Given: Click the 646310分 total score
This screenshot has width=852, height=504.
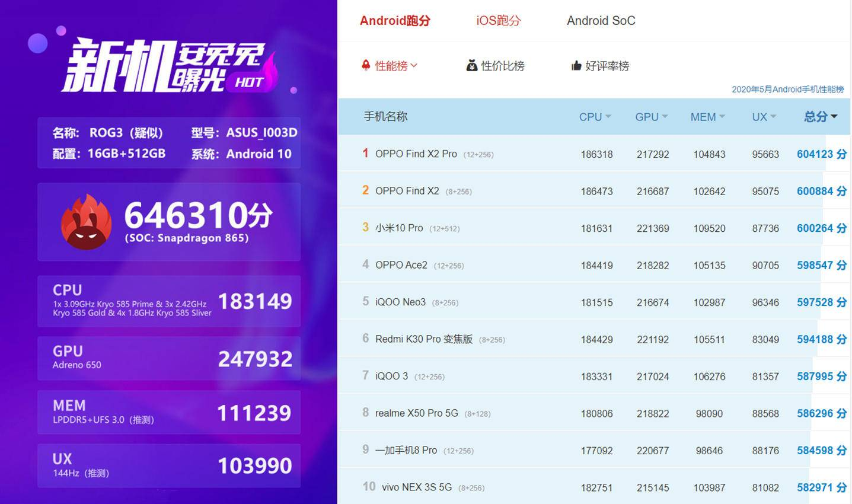Looking at the screenshot, I should coord(199,215).
